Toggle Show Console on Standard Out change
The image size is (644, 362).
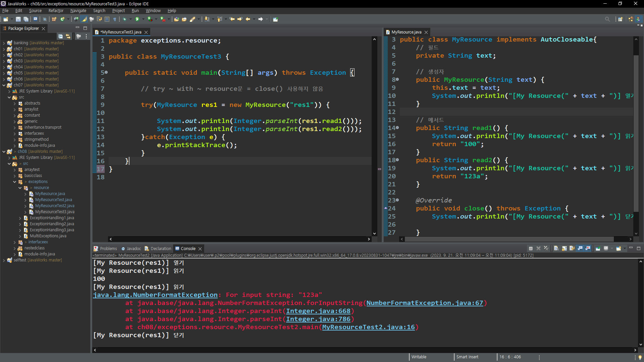580,248
